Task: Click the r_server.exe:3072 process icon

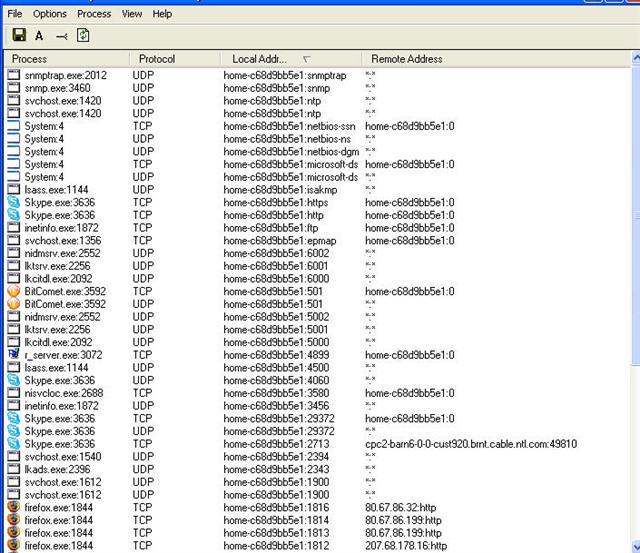Action: pos(13,354)
